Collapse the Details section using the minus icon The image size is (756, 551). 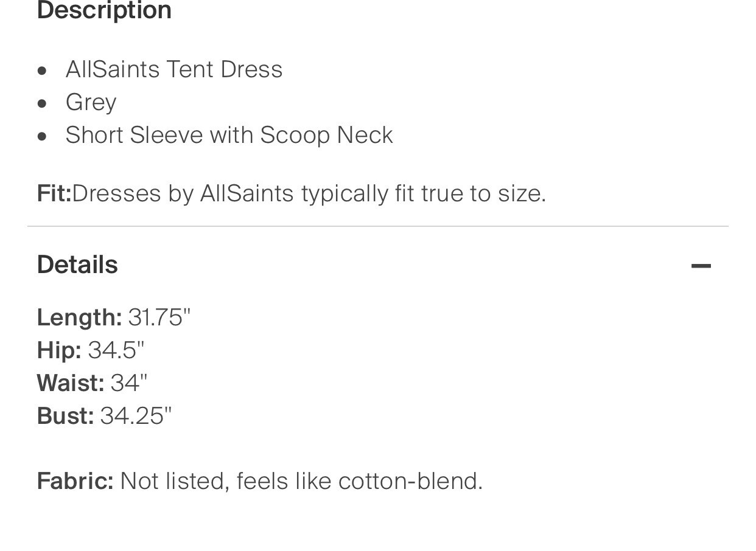tap(702, 265)
